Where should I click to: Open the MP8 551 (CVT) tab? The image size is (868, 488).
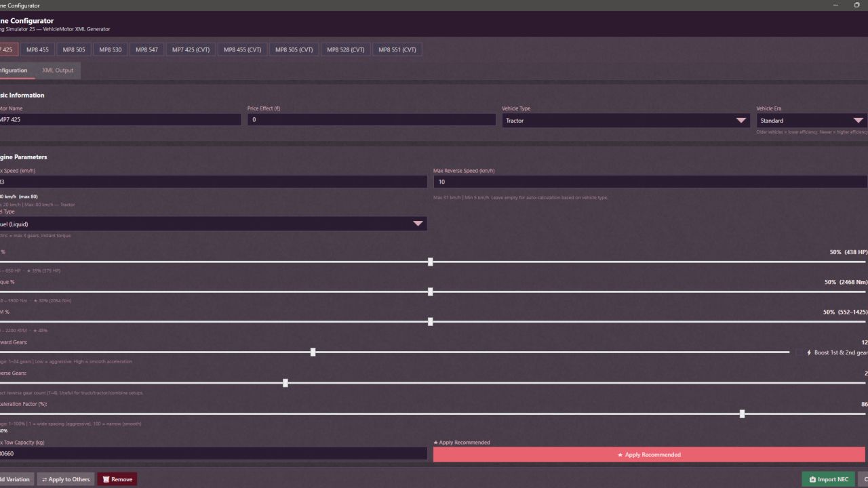click(x=397, y=49)
